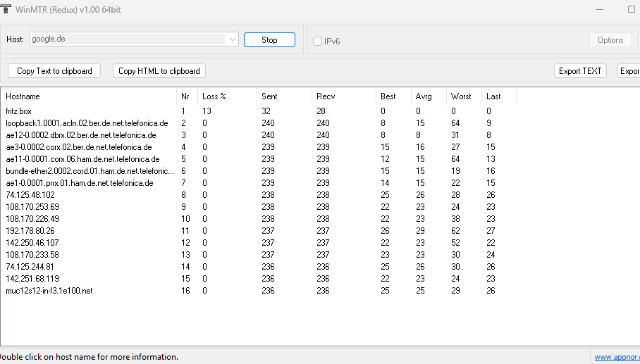Open the Options dialog
640x364 pixels.
pyautogui.click(x=610, y=40)
